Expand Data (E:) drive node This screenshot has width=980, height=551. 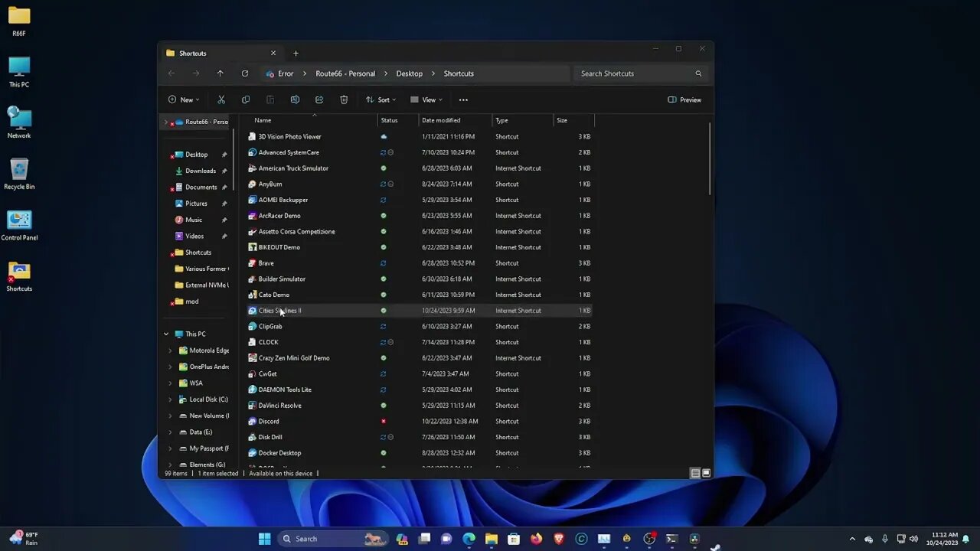pyautogui.click(x=170, y=432)
